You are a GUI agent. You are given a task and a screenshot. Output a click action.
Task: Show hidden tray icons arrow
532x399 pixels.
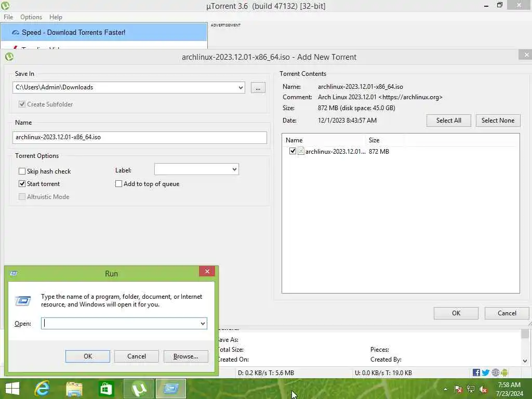point(445,389)
